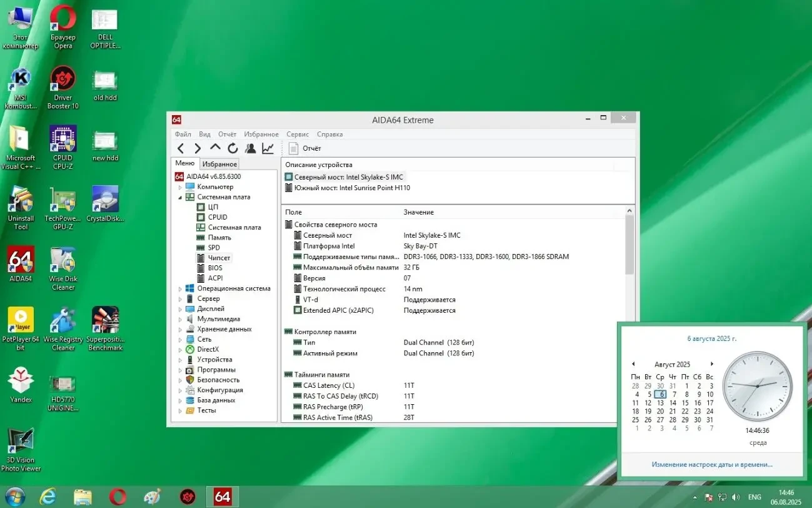
Task: Open the user profile icon in toolbar
Action: (250, 148)
